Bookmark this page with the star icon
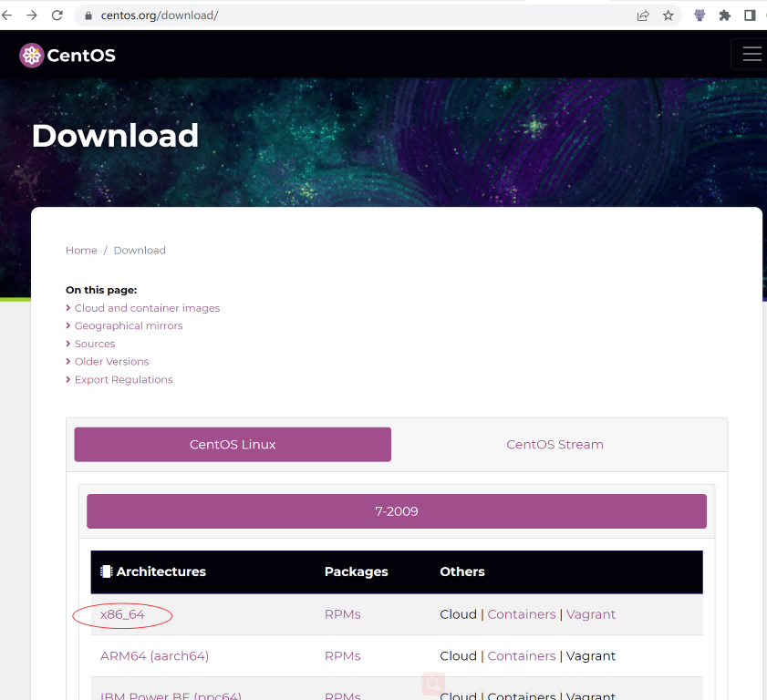This screenshot has height=700, width=767. (669, 15)
